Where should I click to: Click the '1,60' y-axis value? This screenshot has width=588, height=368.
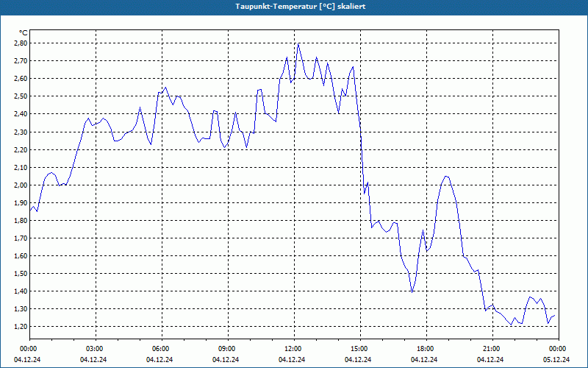tap(21, 255)
